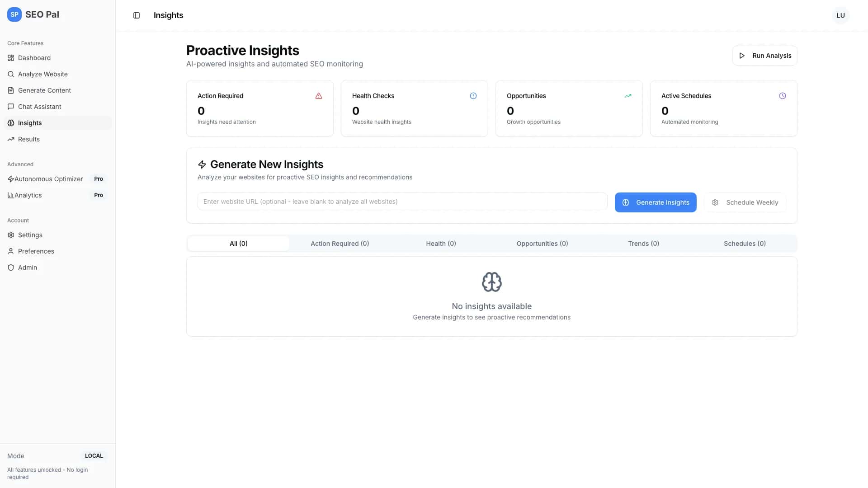Click the Generate Insights button
Image resolution: width=868 pixels, height=488 pixels.
(656, 202)
